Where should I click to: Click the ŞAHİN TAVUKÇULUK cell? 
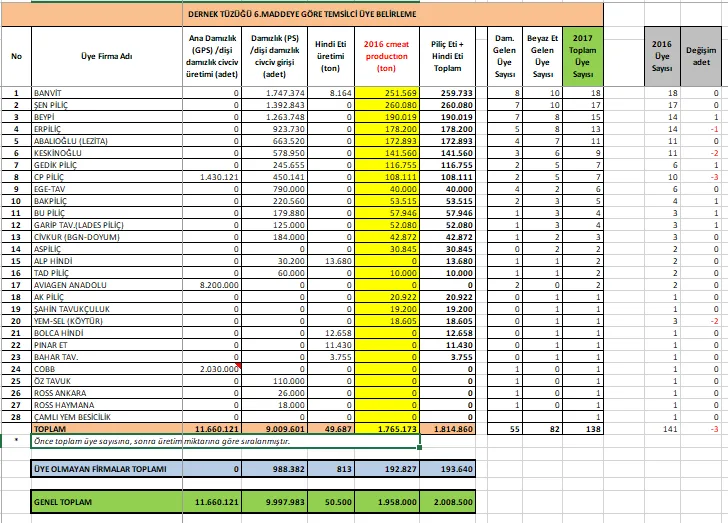[107, 309]
